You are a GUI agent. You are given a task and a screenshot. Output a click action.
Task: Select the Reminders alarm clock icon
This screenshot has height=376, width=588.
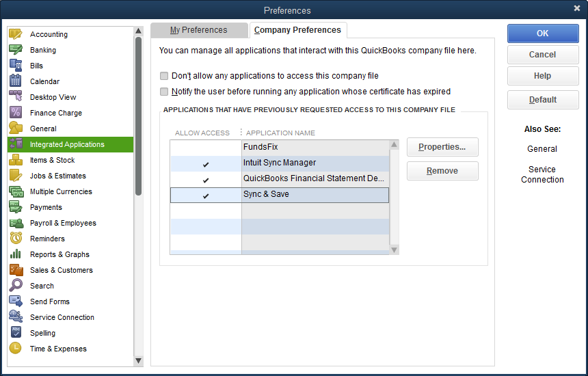coord(16,239)
